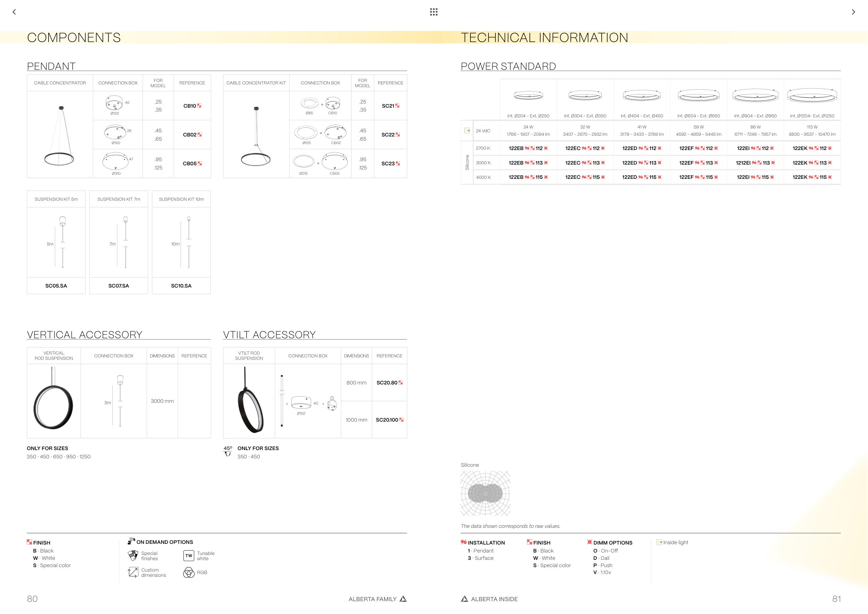868x614 pixels.
Task: Click the Inside light legend icon
Action: 659,542
